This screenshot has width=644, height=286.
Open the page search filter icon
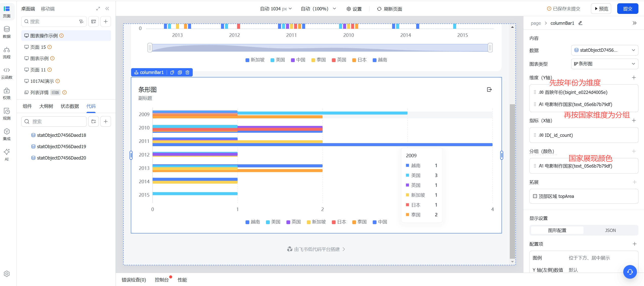(x=81, y=21)
